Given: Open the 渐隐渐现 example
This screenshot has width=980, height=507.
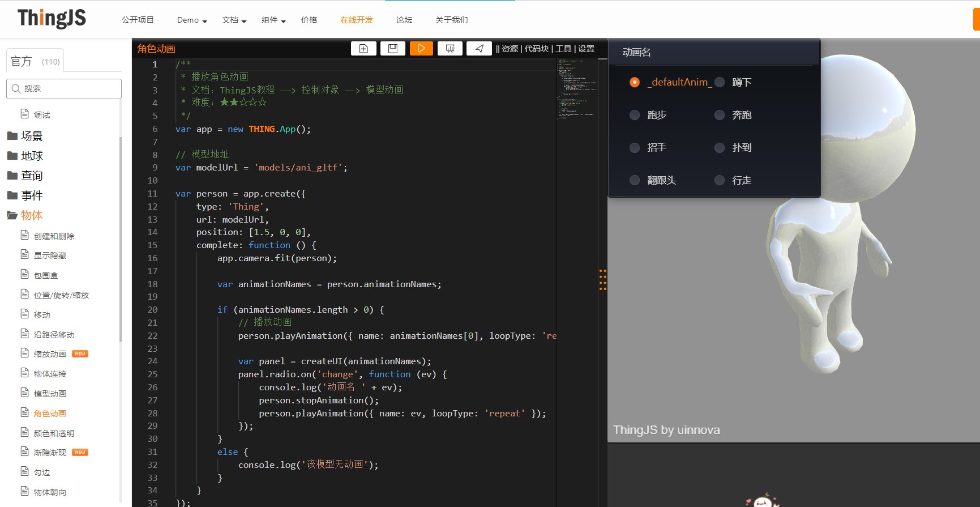Looking at the screenshot, I should tap(50, 453).
